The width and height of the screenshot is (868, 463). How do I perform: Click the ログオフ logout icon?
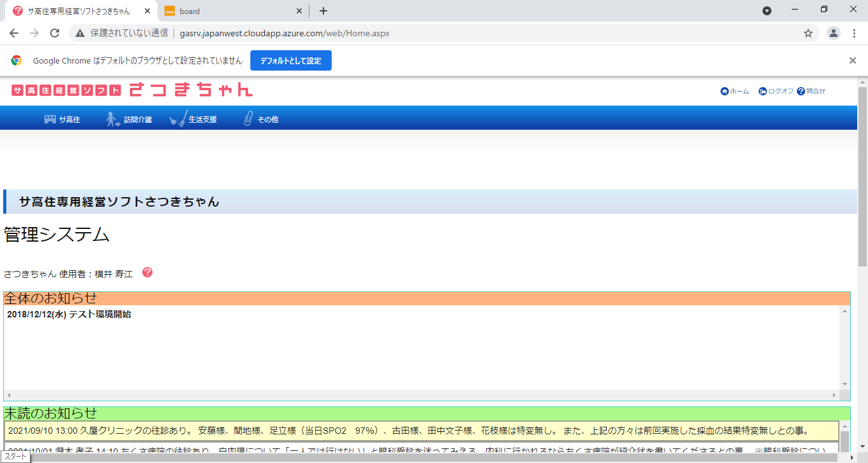tap(763, 91)
